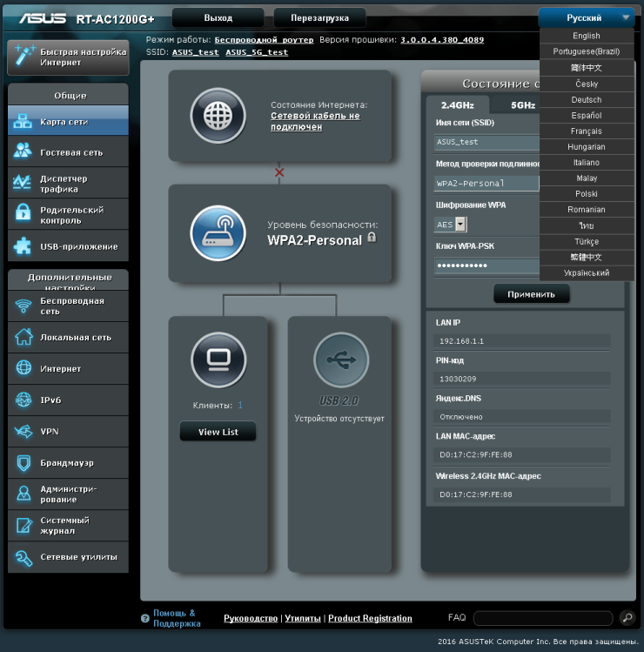The height and width of the screenshot is (652, 644).
Task: Open the Руководство manual link
Action: [251, 618]
